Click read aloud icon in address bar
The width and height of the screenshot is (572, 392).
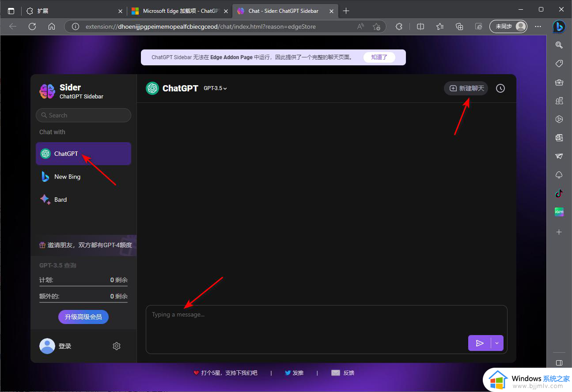tap(361, 26)
